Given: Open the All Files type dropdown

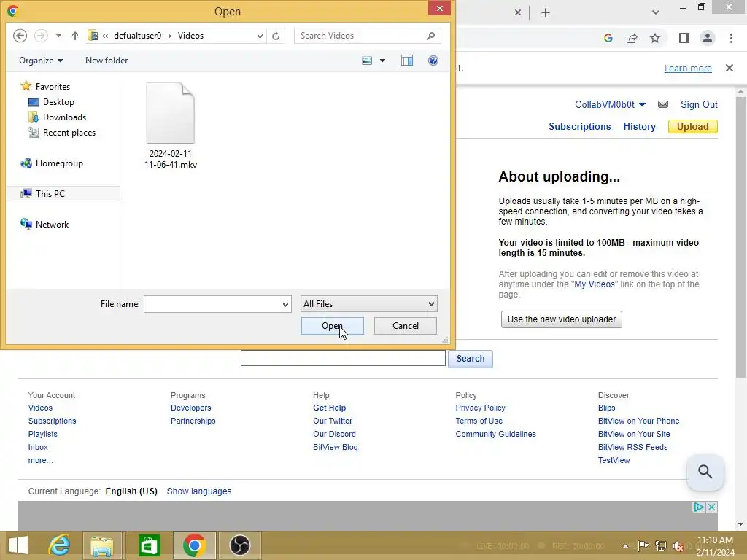Looking at the screenshot, I should pyautogui.click(x=368, y=304).
